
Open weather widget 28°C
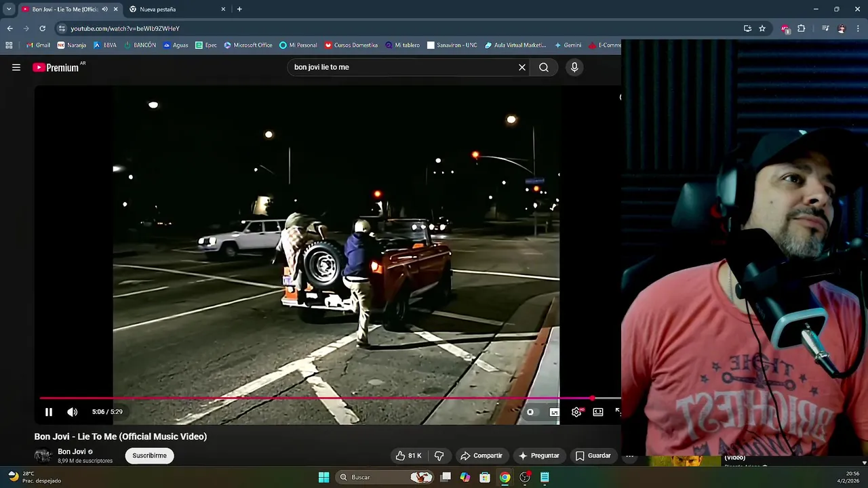pyautogui.click(x=34, y=477)
